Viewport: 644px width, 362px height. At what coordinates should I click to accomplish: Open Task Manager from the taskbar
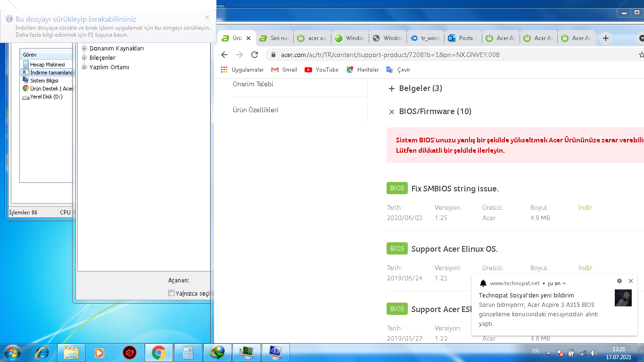[247, 352]
